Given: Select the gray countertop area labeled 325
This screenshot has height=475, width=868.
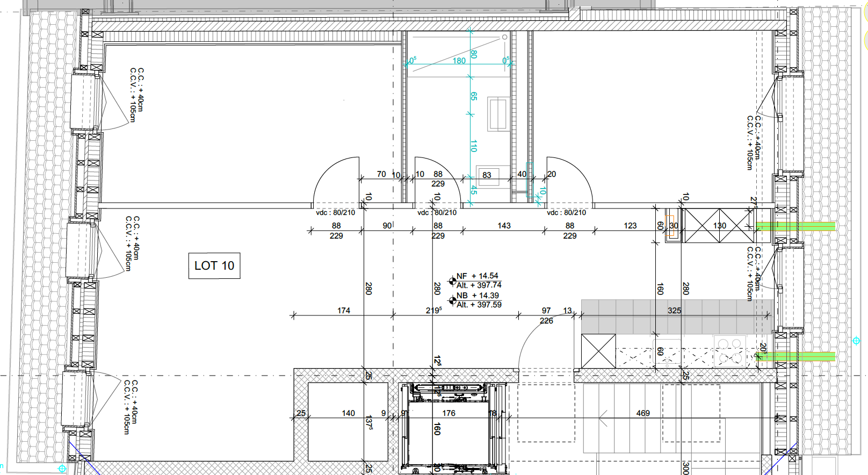Looking at the screenshot, I should pos(677,317).
